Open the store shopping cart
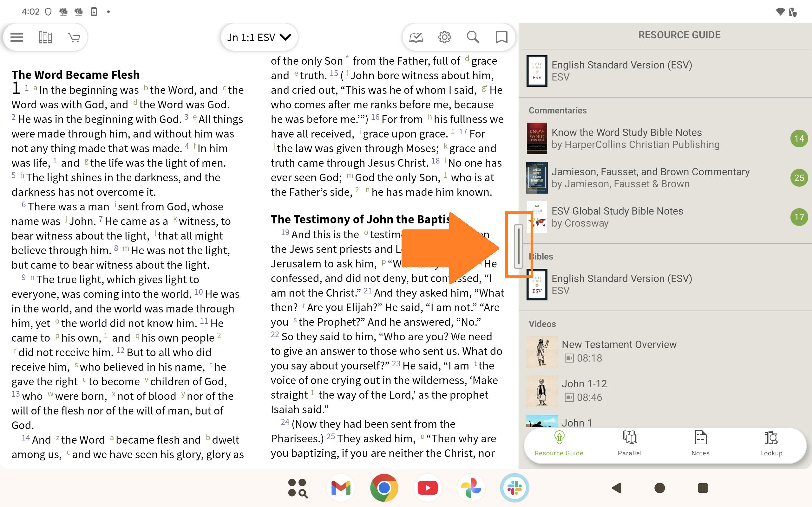The image size is (812, 507). [x=74, y=37]
